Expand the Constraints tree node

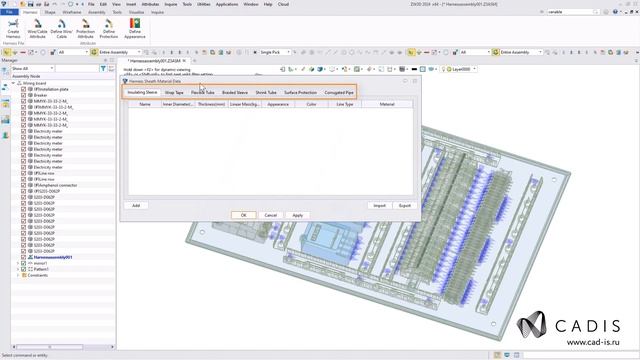pyautogui.click(x=18, y=276)
